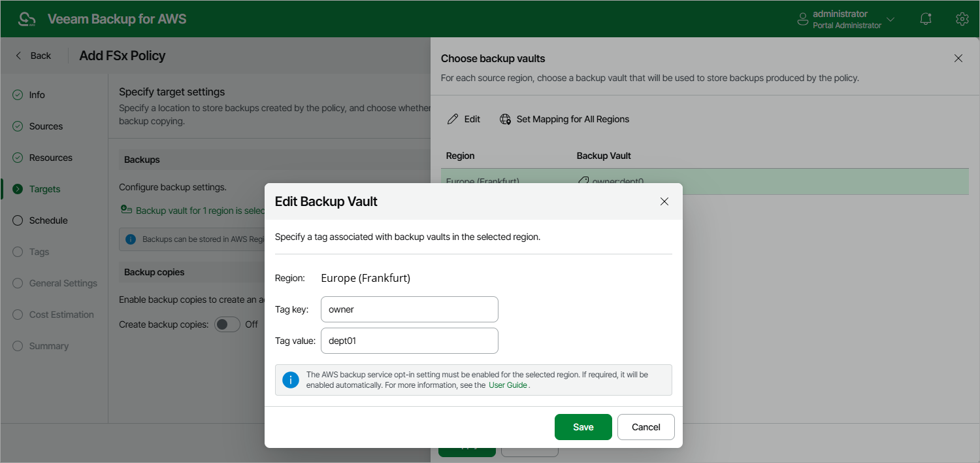Open the notifications bell

click(926, 19)
